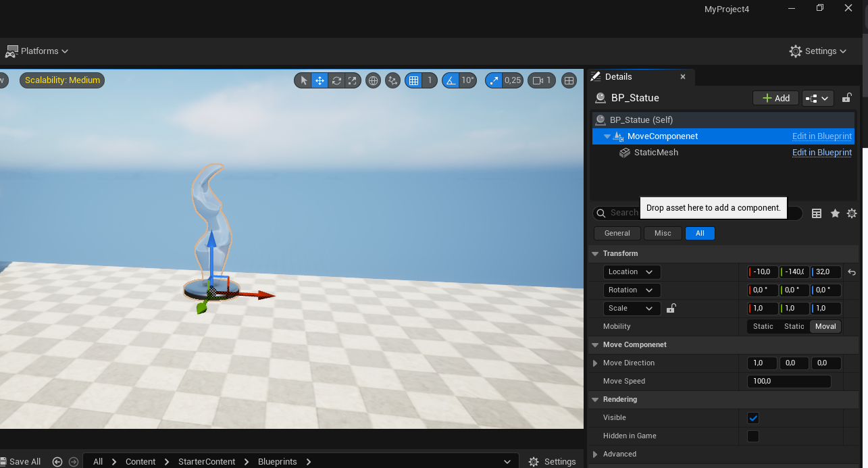The height and width of the screenshot is (468, 868).
Task: Click the world coordinate system globe icon
Action: coord(373,80)
